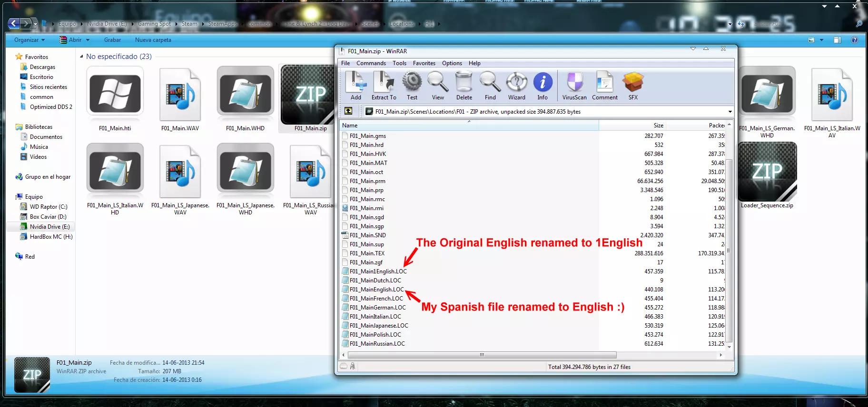Click the Extract To toolbar icon
The width and height of the screenshot is (868, 407).
384,86
